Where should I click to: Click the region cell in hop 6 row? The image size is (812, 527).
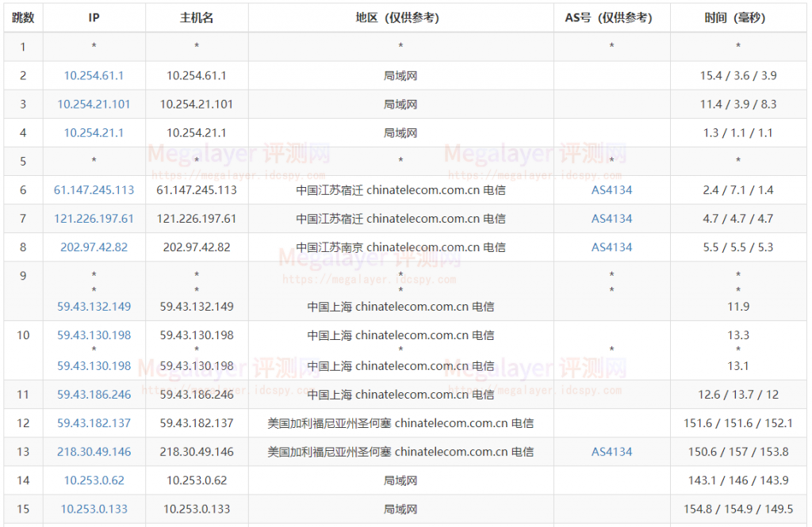click(400, 190)
